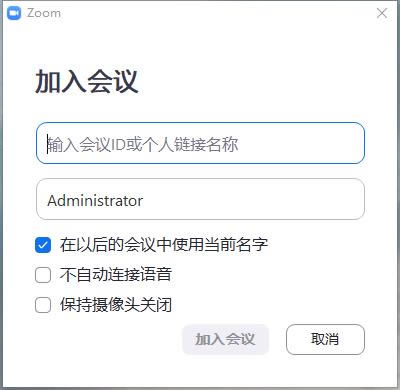This screenshot has height=390, width=400.
Task: Click the Zoom window title text
Action: [x=44, y=13]
